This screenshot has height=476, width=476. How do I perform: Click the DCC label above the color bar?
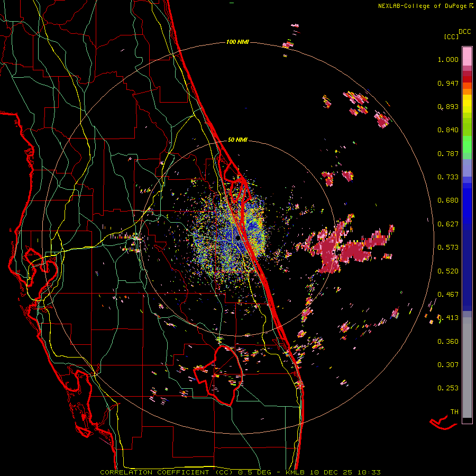click(465, 32)
